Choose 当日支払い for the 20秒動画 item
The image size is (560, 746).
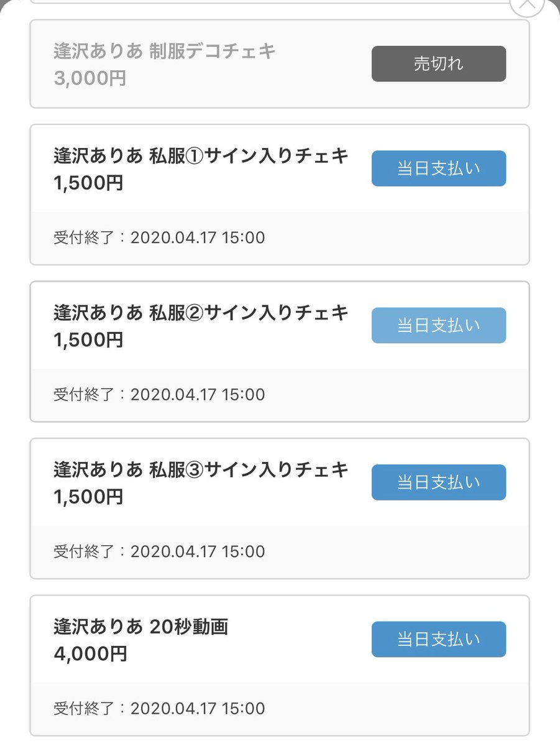(x=439, y=639)
